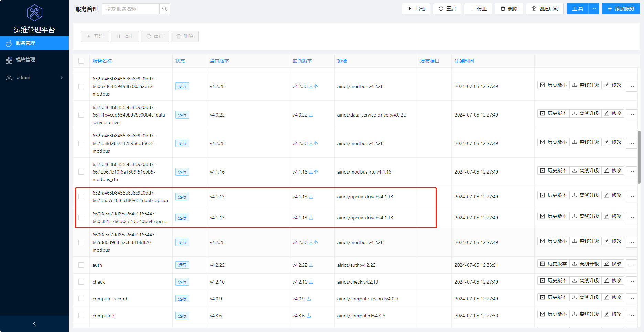This screenshot has width=644, height=332.
Task: Click 运行 status tag for auth
Action: point(182,265)
